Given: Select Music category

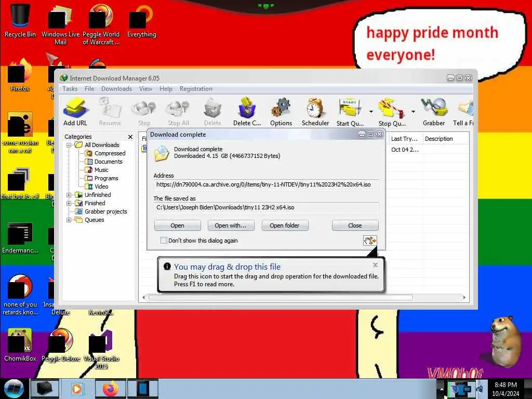Looking at the screenshot, I should (x=101, y=170).
